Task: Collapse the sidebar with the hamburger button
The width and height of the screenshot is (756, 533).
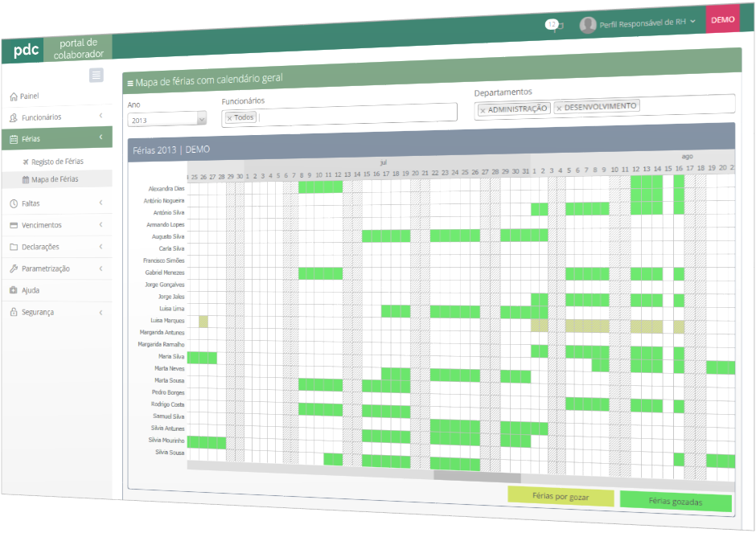Action: (x=97, y=76)
